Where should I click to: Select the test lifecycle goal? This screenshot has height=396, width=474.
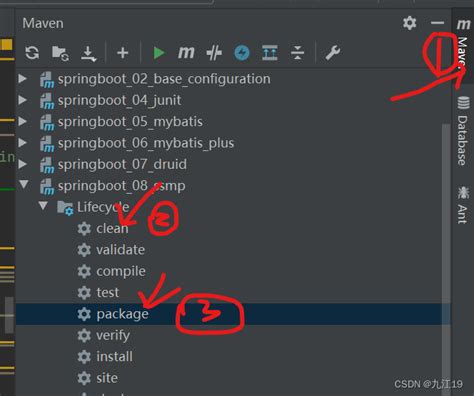click(x=107, y=292)
